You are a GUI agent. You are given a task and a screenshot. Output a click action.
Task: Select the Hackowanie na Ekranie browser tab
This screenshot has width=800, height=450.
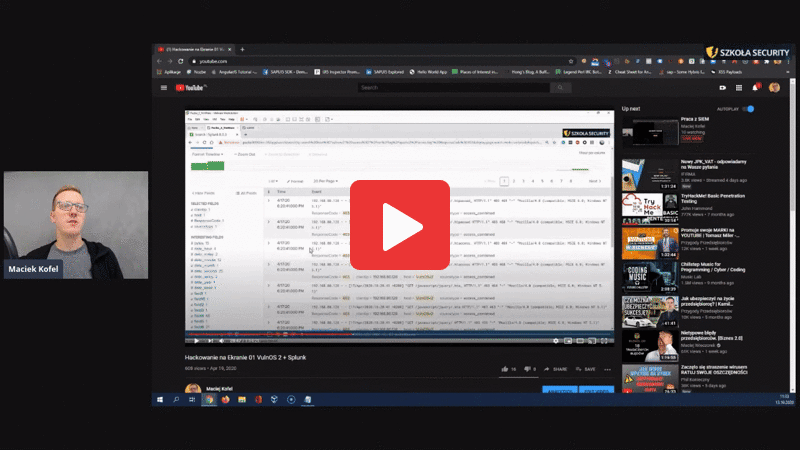point(190,48)
